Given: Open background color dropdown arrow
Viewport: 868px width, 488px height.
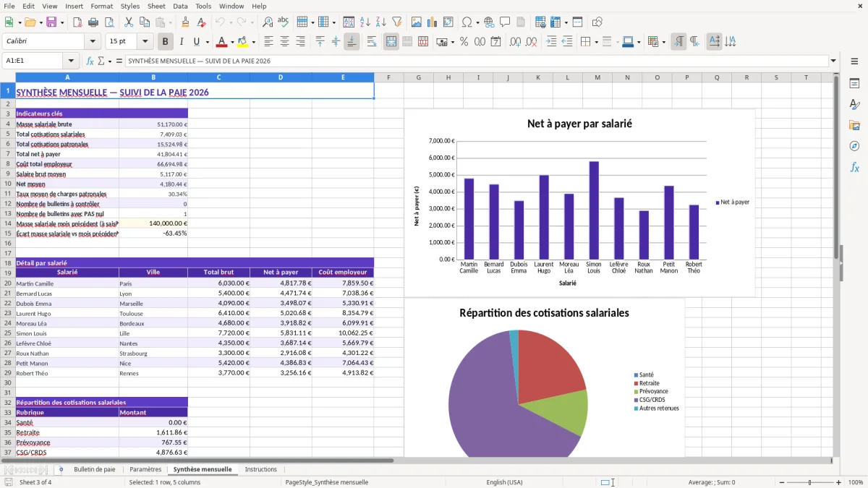Looking at the screenshot, I should (x=253, y=42).
